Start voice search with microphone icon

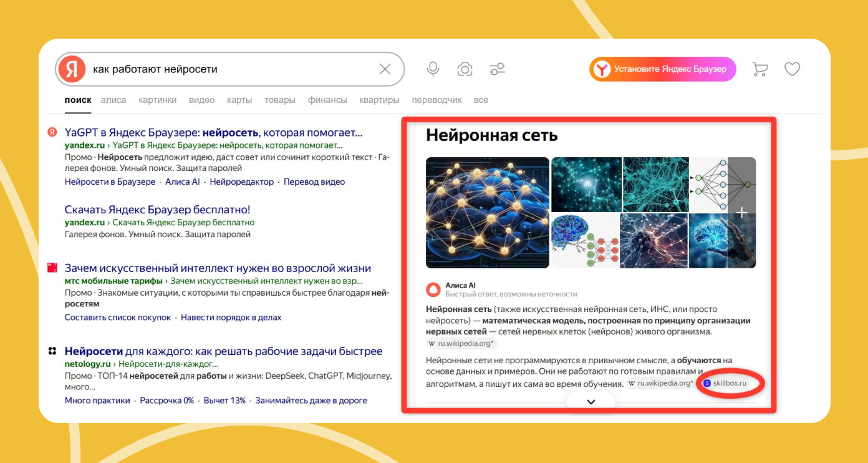[x=433, y=69]
